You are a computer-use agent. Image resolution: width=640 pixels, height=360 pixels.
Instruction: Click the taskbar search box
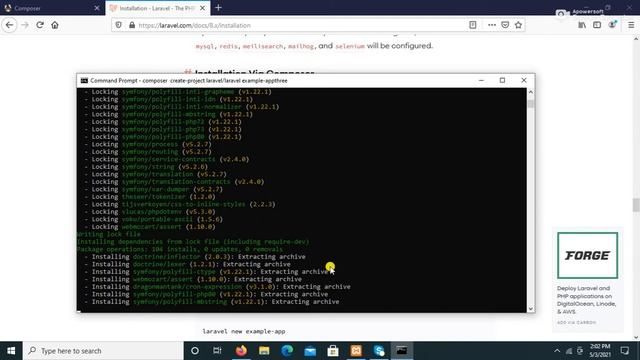tap(103, 351)
